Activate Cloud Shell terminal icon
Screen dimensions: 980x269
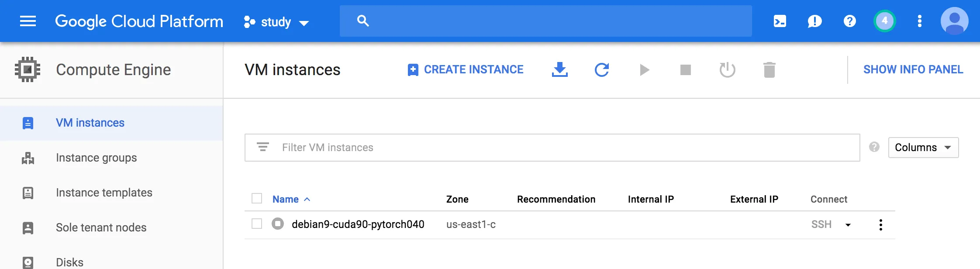click(x=780, y=21)
